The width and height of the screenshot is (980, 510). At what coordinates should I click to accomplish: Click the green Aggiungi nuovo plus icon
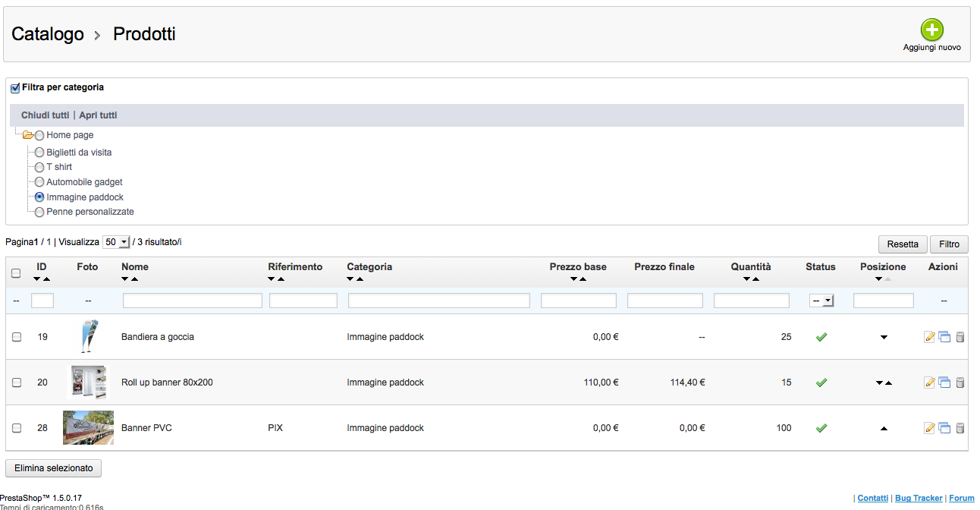point(931,30)
